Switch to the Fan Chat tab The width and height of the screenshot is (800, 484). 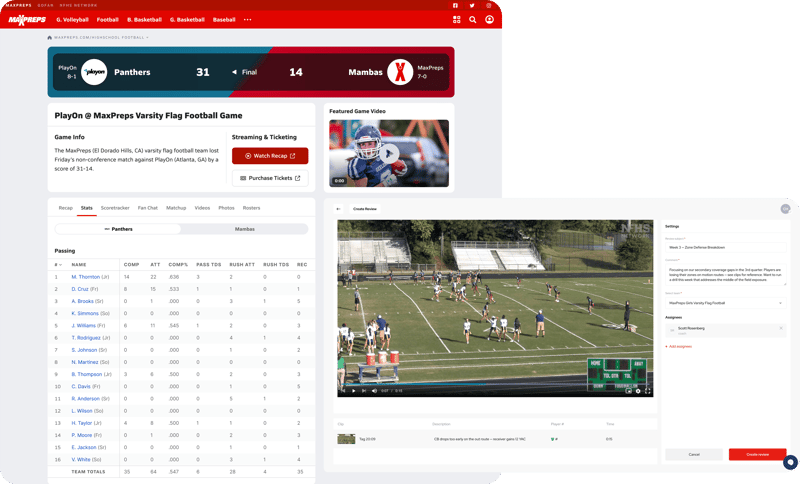tap(147, 208)
